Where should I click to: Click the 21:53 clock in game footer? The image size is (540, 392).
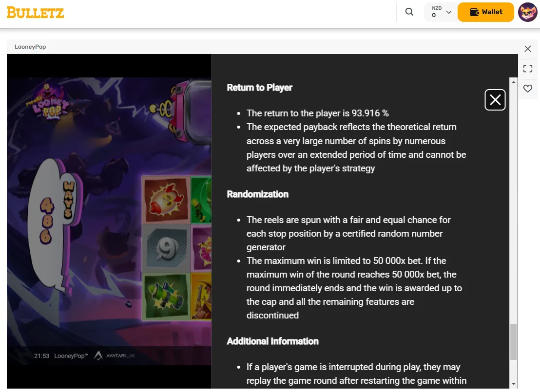pyautogui.click(x=42, y=356)
